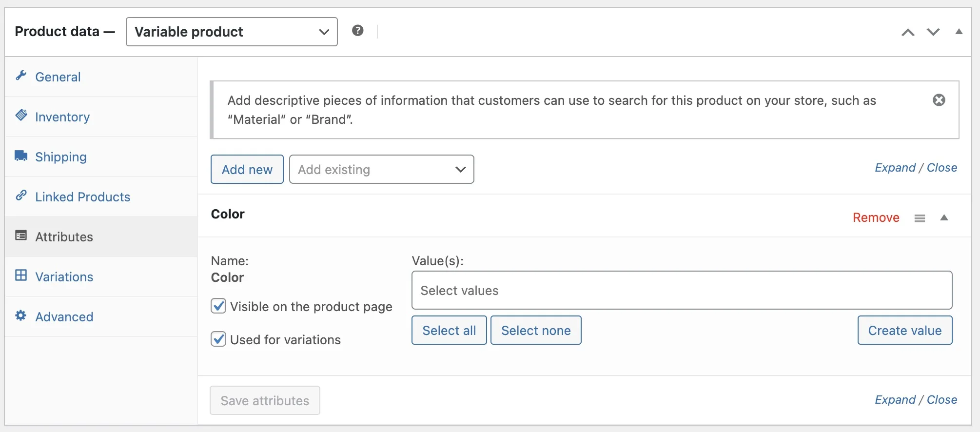Remove the Color attribute
This screenshot has height=432, width=980.
(876, 217)
